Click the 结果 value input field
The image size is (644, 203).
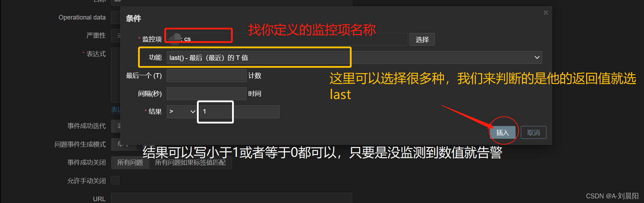[240, 111]
